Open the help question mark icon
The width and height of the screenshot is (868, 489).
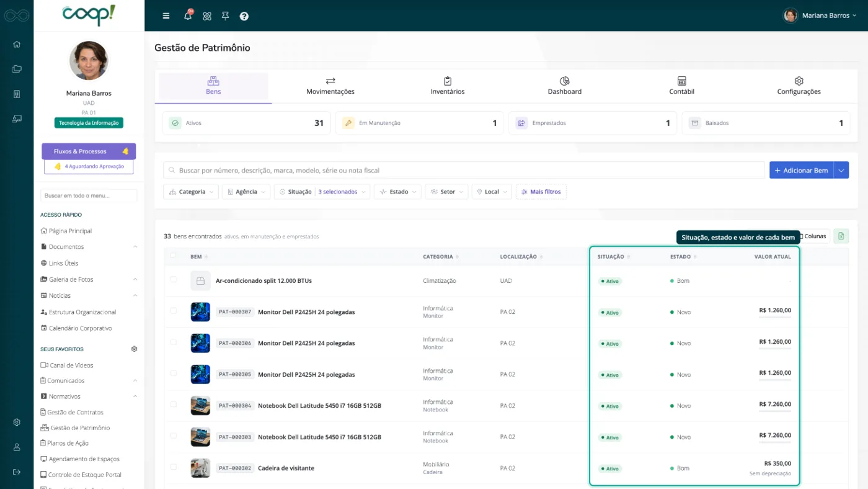coord(244,16)
